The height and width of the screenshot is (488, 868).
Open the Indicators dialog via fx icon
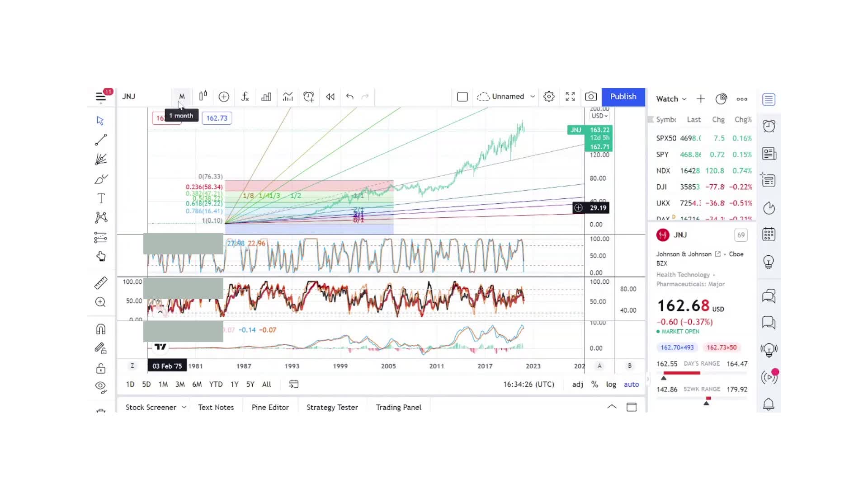pyautogui.click(x=245, y=97)
